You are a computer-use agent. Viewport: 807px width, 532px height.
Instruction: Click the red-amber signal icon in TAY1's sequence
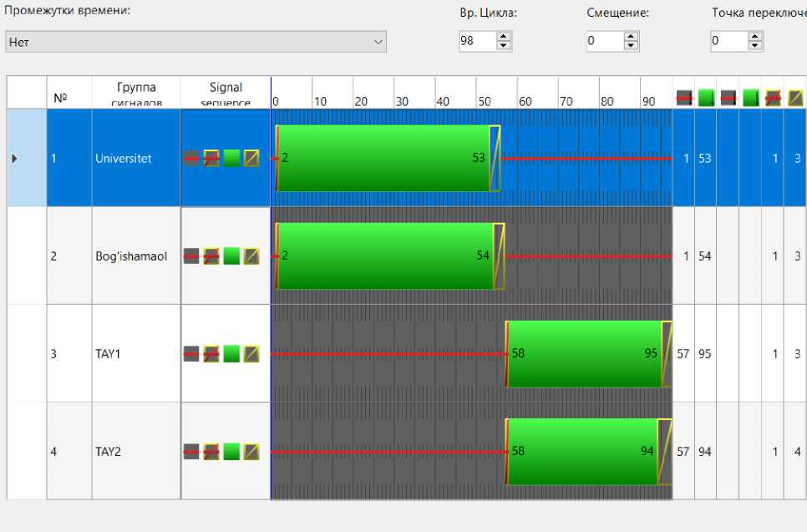point(211,354)
